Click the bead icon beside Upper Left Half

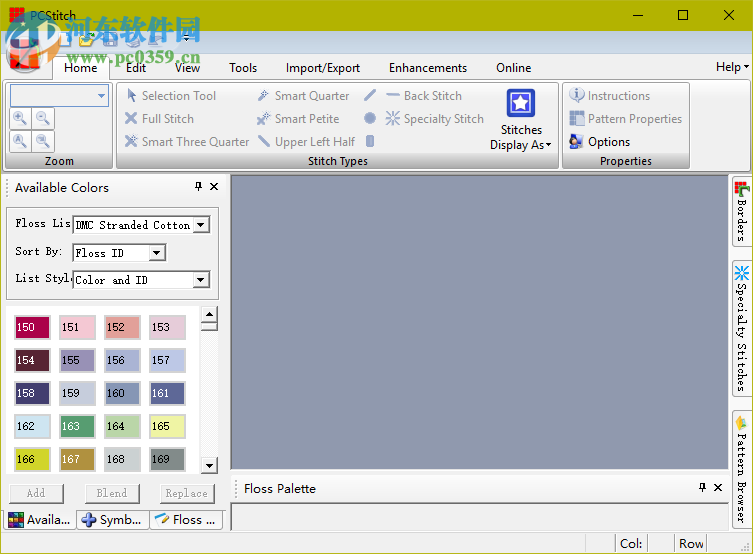click(x=370, y=141)
